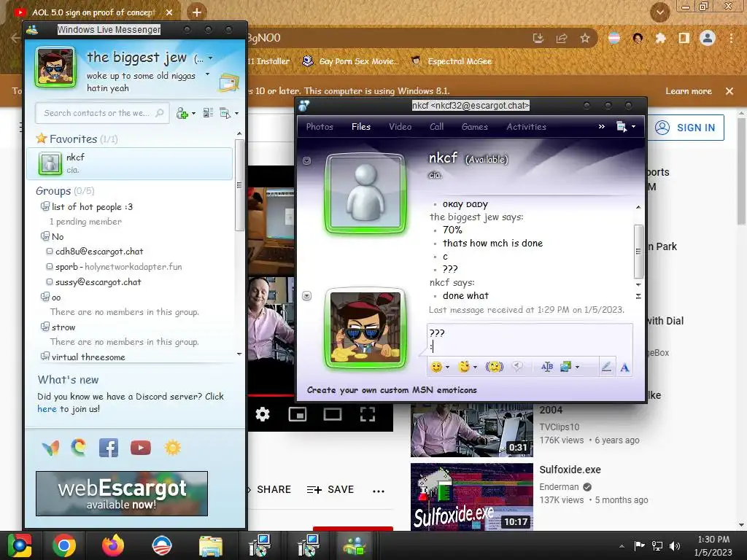Click the chat message input box
This screenshot has height=560, width=747.
(530, 340)
